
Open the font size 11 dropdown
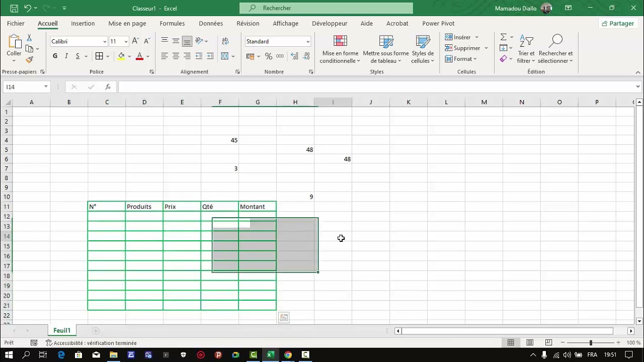click(x=126, y=42)
